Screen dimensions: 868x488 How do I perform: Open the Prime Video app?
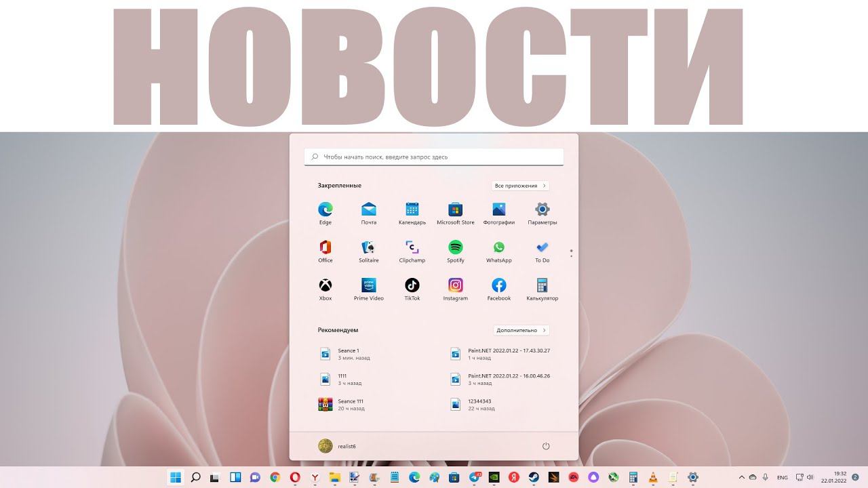369,289
